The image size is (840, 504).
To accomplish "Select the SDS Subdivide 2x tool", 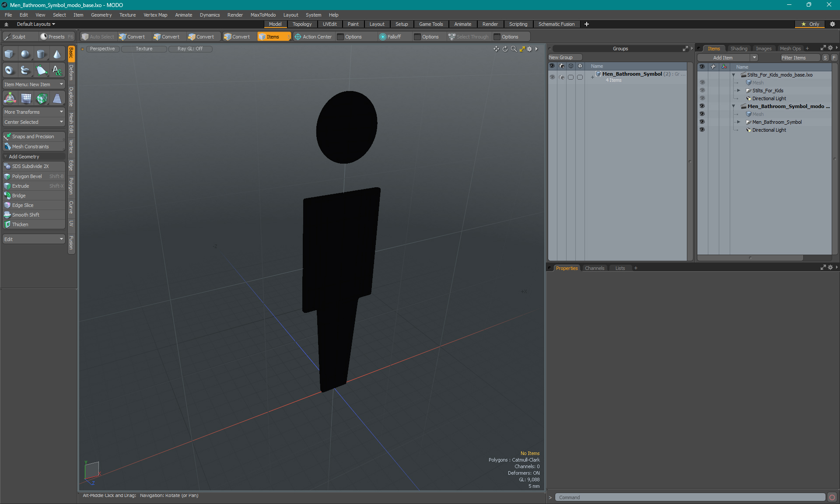I will [33, 166].
